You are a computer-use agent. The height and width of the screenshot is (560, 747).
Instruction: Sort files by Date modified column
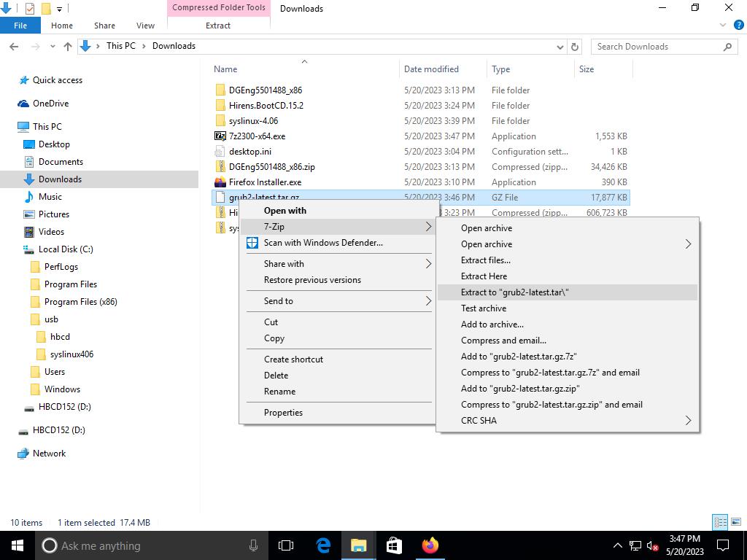pyautogui.click(x=431, y=69)
